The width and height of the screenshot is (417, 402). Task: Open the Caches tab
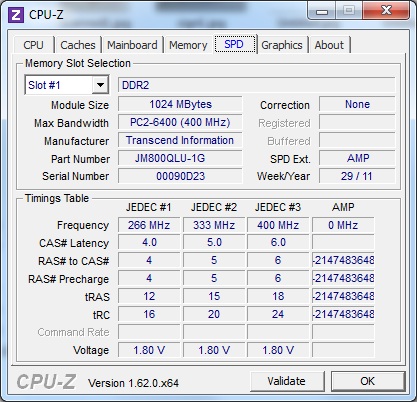click(78, 45)
